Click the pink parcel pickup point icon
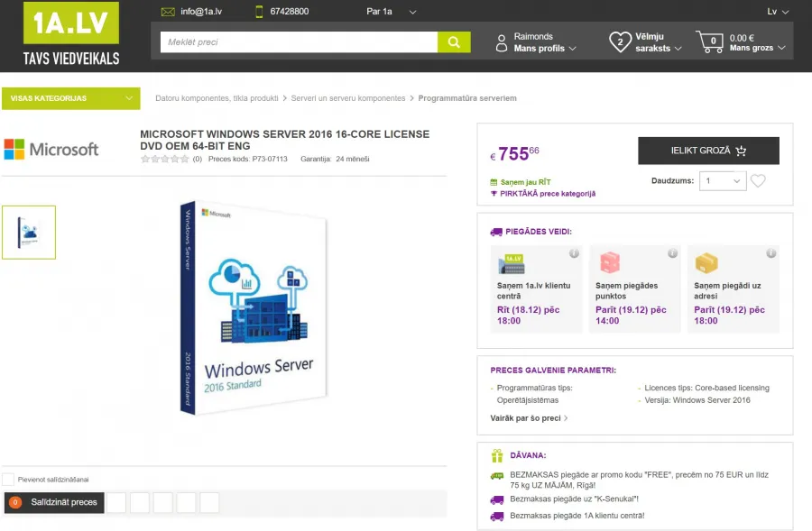 [x=610, y=262]
